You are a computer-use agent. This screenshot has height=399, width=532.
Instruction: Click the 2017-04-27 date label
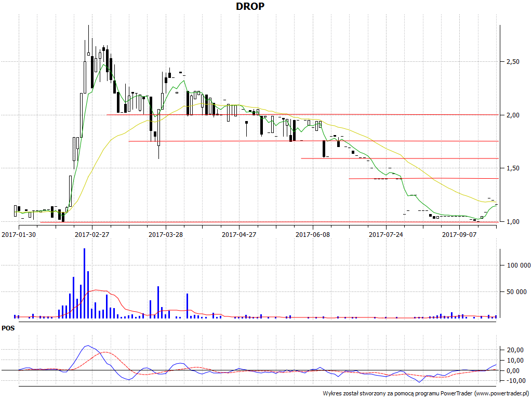pyautogui.click(x=239, y=234)
